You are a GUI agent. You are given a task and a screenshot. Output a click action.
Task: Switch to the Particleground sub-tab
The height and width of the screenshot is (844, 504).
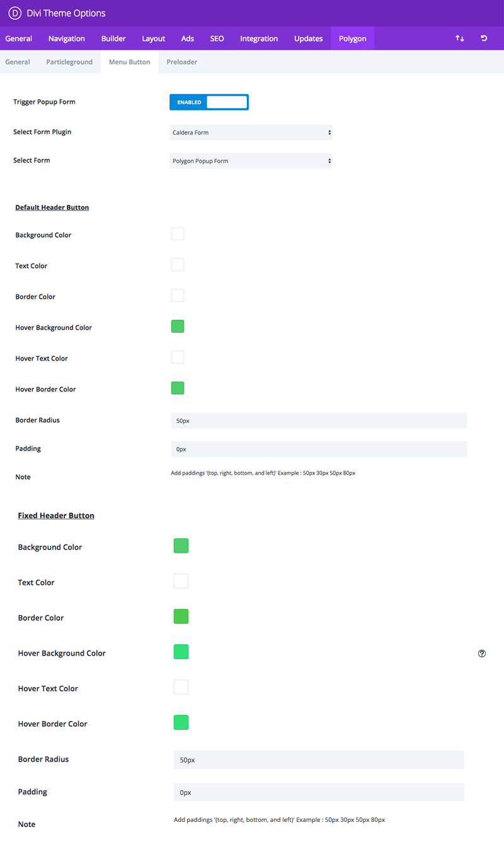pyautogui.click(x=69, y=62)
